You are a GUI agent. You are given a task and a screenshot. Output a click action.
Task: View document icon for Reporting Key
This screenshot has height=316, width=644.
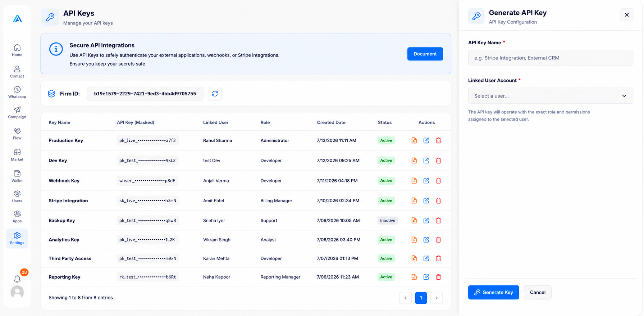click(x=414, y=277)
